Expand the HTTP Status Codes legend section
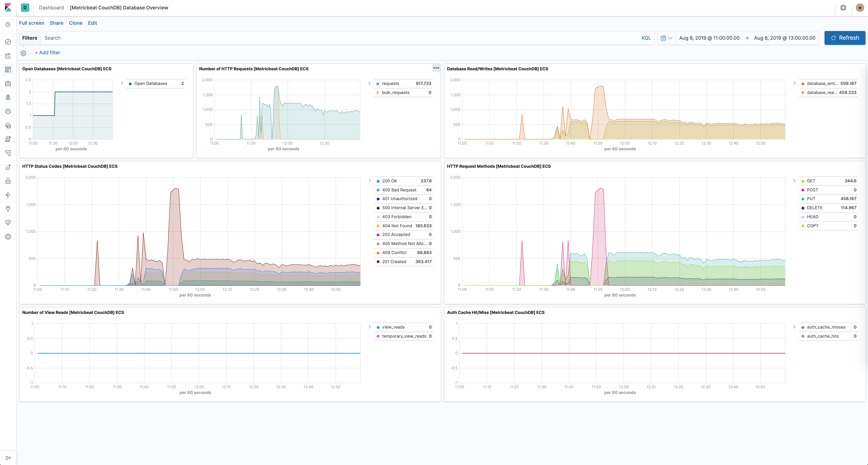This screenshot has width=868, height=465. pyautogui.click(x=370, y=181)
